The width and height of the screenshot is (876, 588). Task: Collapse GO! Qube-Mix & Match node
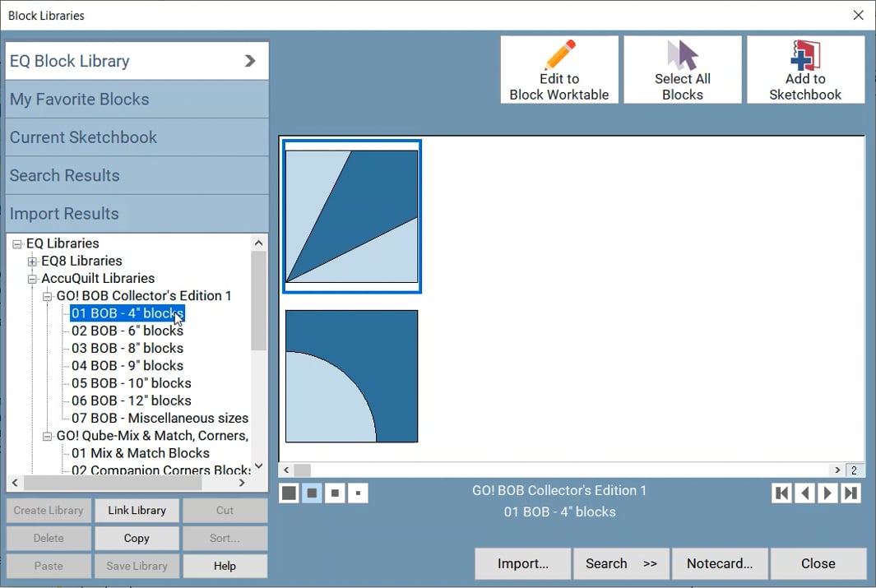(x=48, y=436)
